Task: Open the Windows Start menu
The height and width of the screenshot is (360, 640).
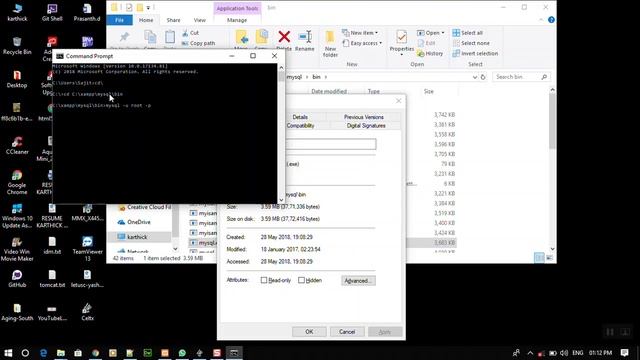Action: pos(8,353)
